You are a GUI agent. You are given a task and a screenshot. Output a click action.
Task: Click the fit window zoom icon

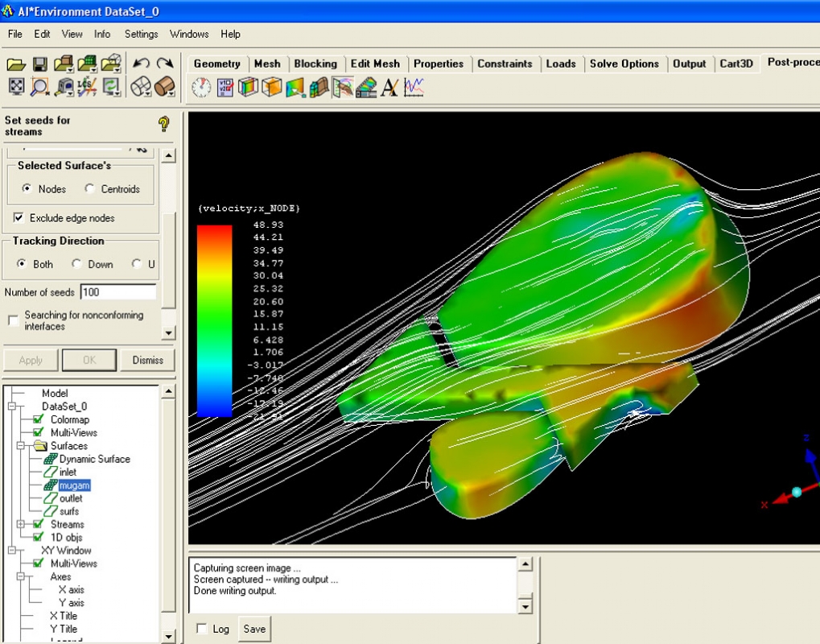pos(16,87)
